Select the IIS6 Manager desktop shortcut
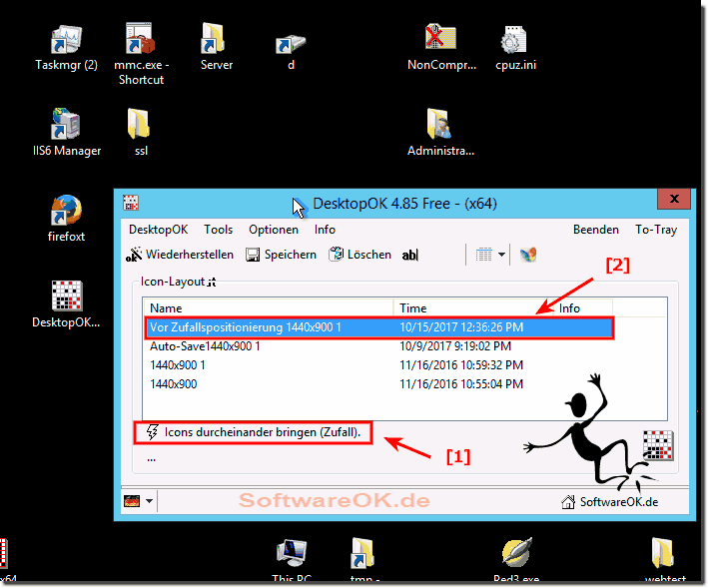Viewport: 708px width, 588px height. click(66, 133)
